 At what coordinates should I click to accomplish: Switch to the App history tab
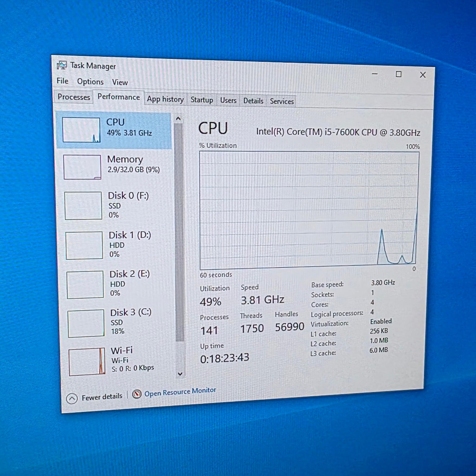point(165,99)
